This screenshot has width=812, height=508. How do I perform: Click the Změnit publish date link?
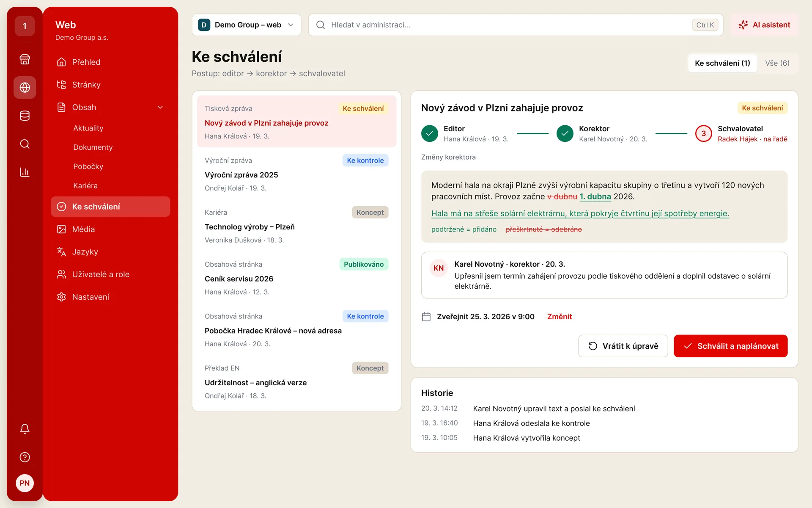pos(559,317)
